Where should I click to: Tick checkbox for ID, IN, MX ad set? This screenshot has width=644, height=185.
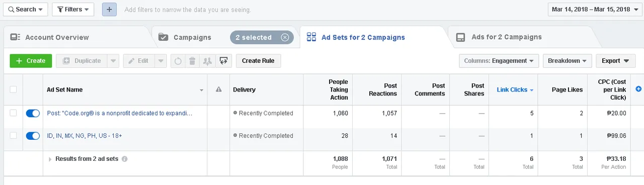click(14, 136)
